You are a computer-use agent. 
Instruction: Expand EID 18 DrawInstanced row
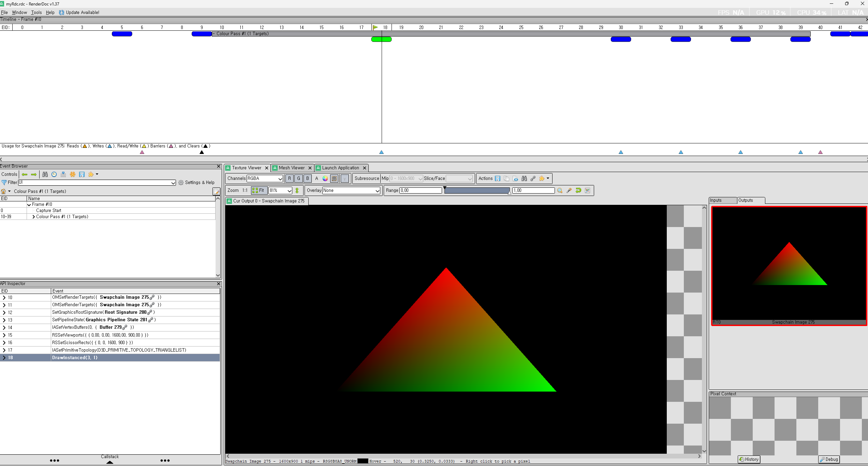coord(4,358)
